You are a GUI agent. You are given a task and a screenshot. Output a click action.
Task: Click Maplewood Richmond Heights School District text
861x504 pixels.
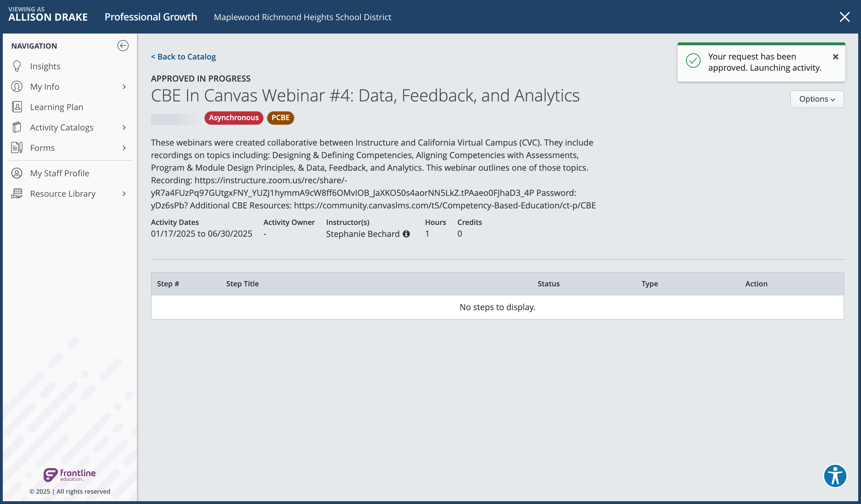pos(302,17)
